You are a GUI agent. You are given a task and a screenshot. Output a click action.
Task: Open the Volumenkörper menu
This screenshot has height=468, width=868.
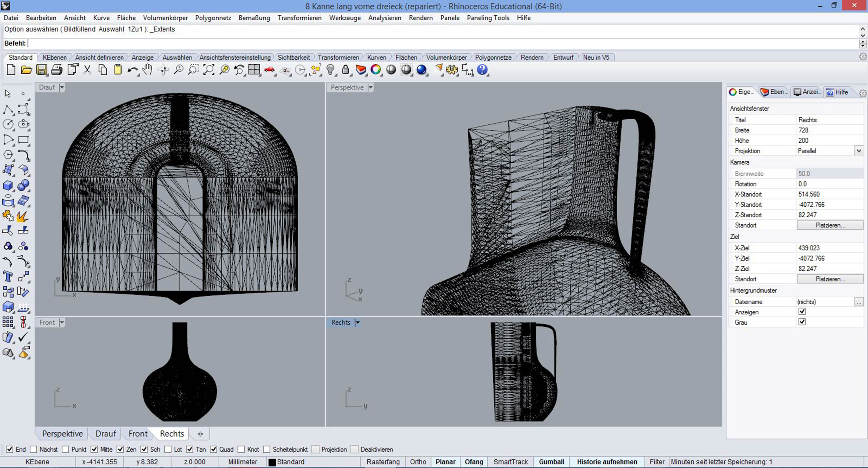(x=165, y=18)
